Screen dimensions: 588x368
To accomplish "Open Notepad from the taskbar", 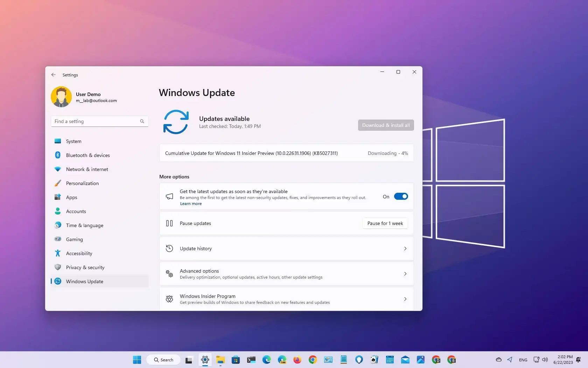I will click(x=344, y=360).
